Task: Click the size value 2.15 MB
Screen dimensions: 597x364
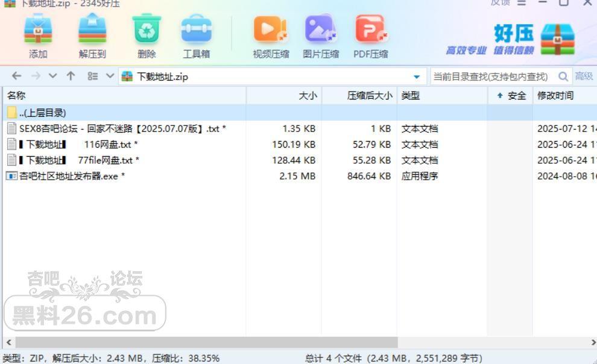Action: coord(297,176)
